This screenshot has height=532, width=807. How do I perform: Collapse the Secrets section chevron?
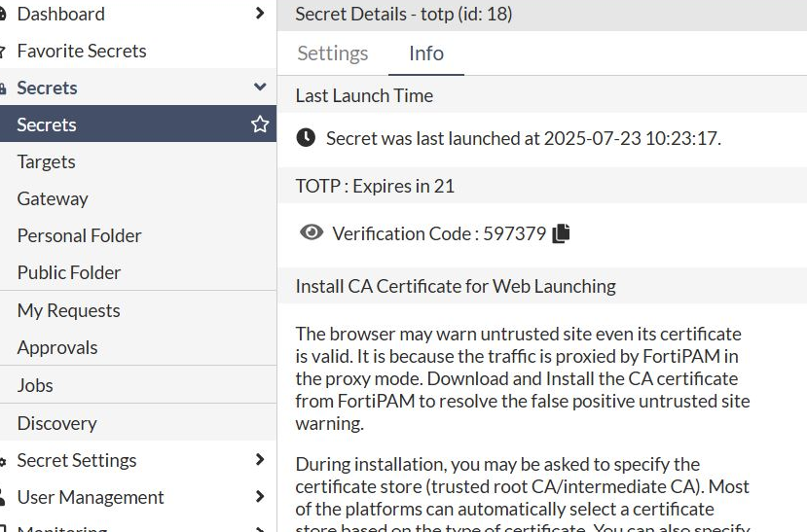coord(259,88)
